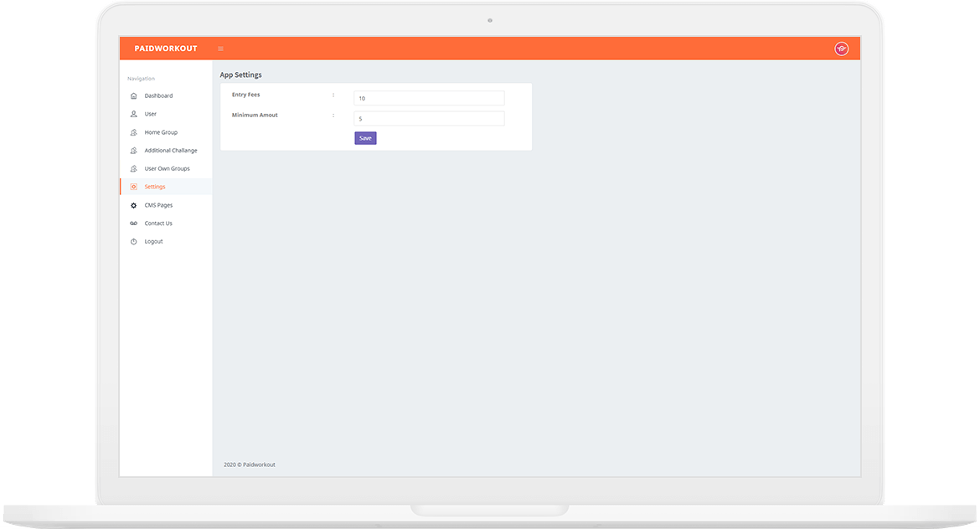
Task: Click the User Own Groups icon
Action: pyautogui.click(x=134, y=168)
